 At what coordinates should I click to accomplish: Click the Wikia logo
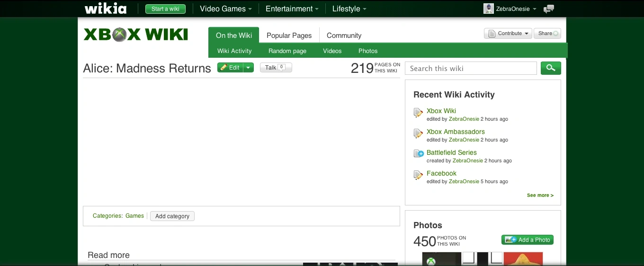tap(106, 9)
